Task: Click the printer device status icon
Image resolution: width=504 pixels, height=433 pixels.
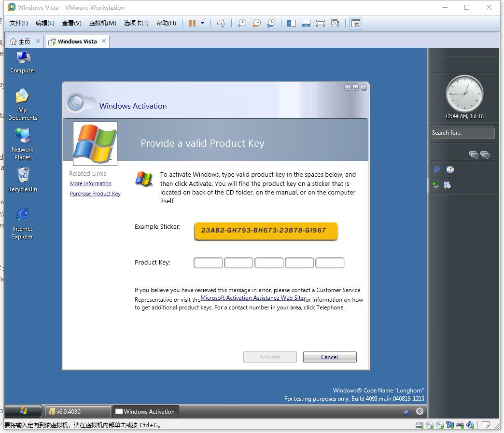Action: 460,425
